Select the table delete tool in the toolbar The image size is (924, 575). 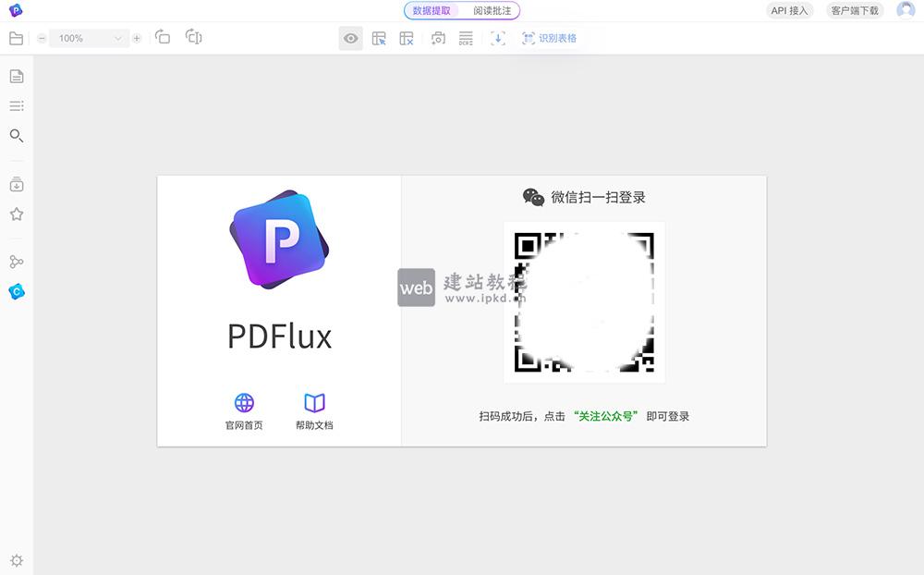pos(406,38)
